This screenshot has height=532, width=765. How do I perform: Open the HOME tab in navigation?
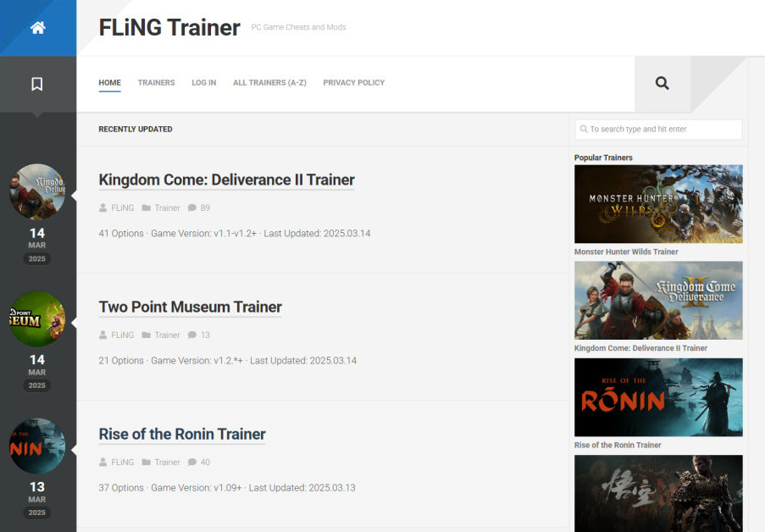coord(110,82)
